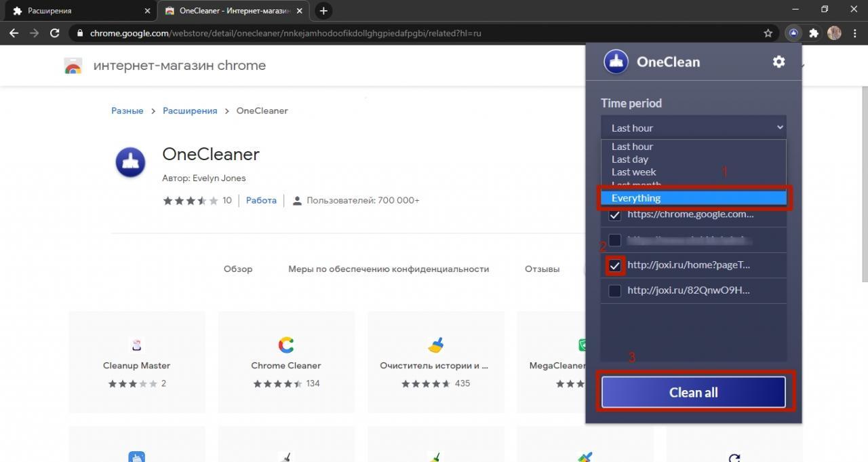The width and height of the screenshot is (868, 462).
Task: Click the users person icon
Action: pyautogui.click(x=297, y=201)
